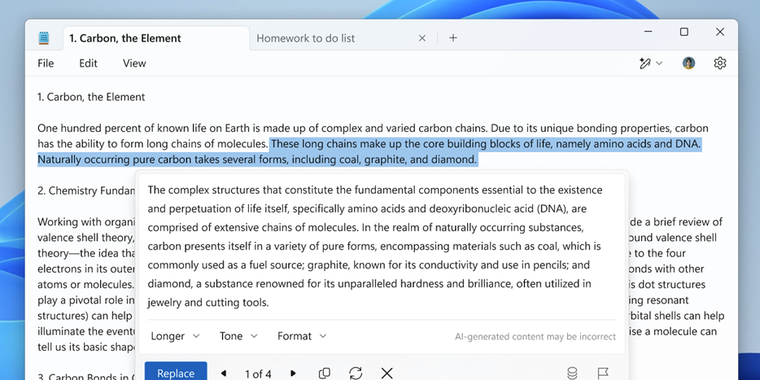Go to previous rewrite version arrow
This screenshot has height=380, width=760.
coord(223,373)
